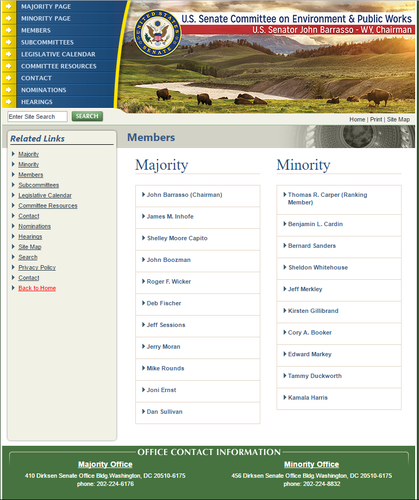Click the yellow arrow icon beside Minority Page
The width and height of the screenshot is (419, 500).
point(9,18)
